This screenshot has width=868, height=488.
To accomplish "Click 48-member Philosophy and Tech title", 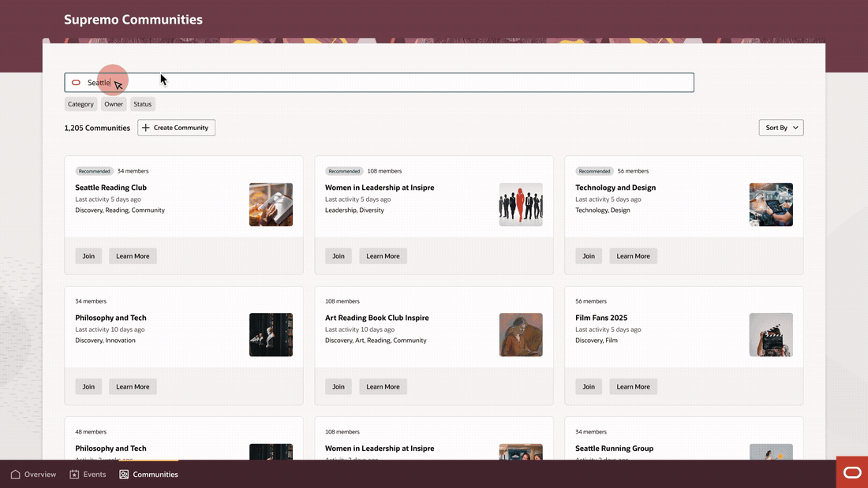I will click(x=110, y=448).
